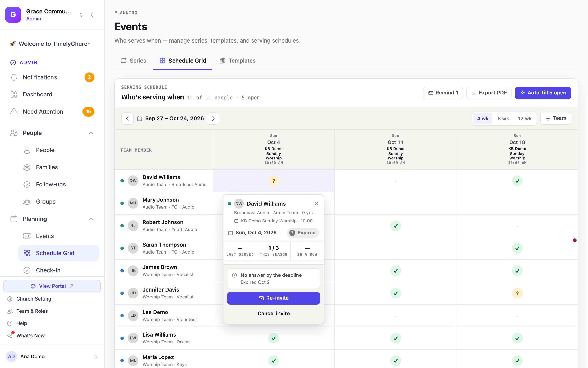This screenshot has width=588, height=368.
Task: Open Need Attention list
Action: pos(52,112)
